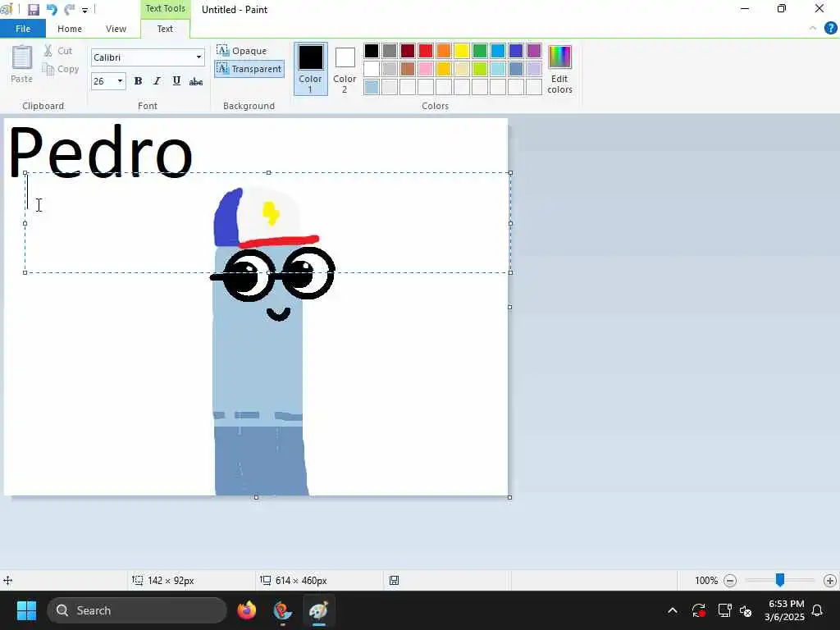Click the Cut command
Viewport: 840px width, 630px height.
point(58,51)
